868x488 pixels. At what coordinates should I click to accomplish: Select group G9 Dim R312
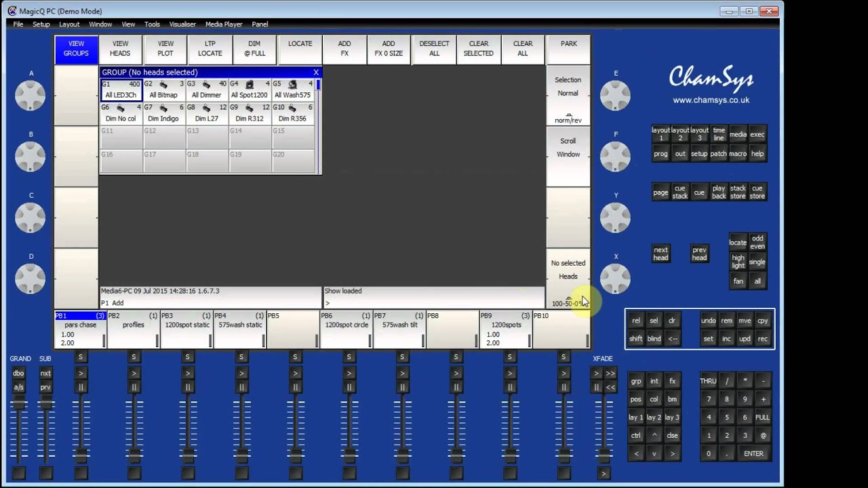[x=249, y=113]
